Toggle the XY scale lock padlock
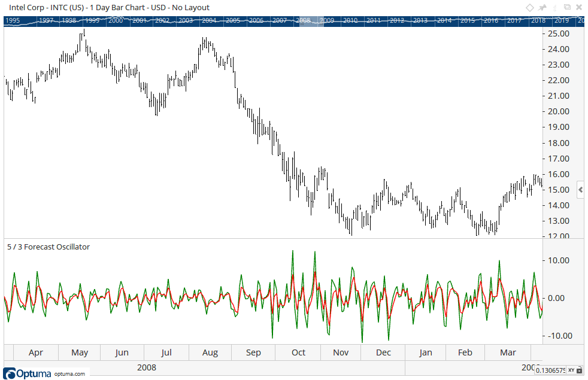Screen dimensions: 588x380 (579, 370)
